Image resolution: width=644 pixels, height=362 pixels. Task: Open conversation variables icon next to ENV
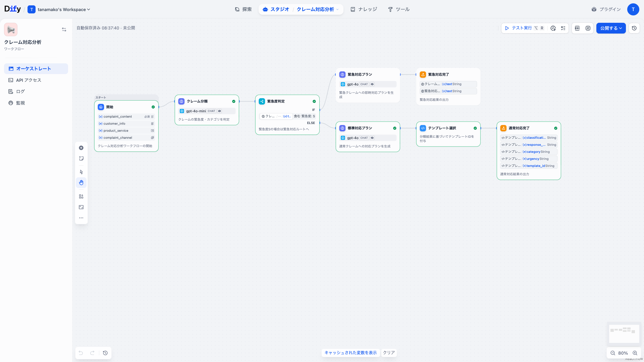588,28
